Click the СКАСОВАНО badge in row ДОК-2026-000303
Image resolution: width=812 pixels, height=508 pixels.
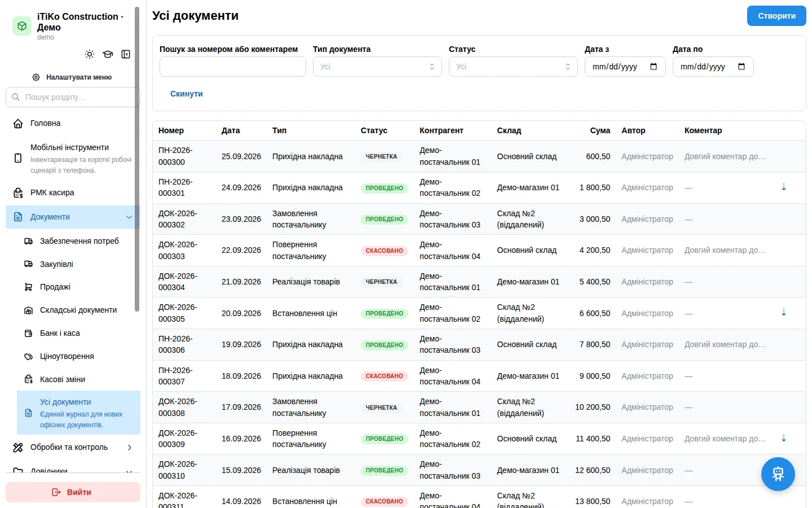point(384,251)
